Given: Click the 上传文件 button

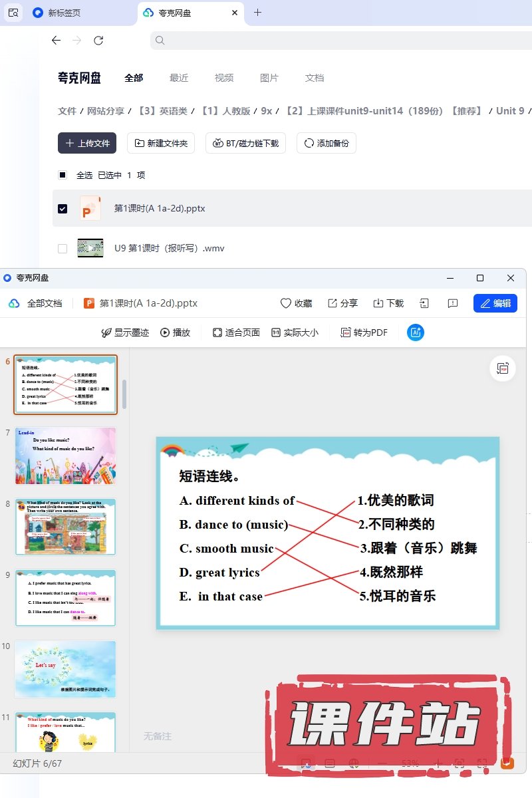Looking at the screenshot, I should click(87, 143).
